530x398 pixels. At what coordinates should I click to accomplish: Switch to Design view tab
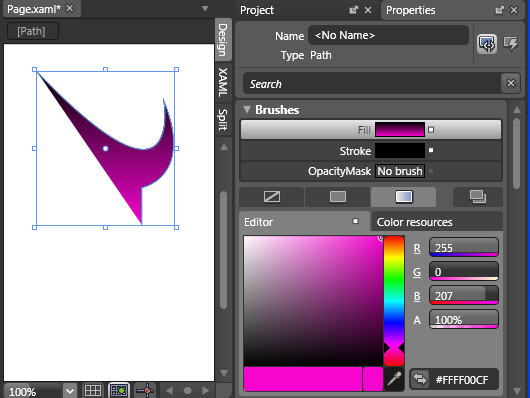(x=223, y=40)
